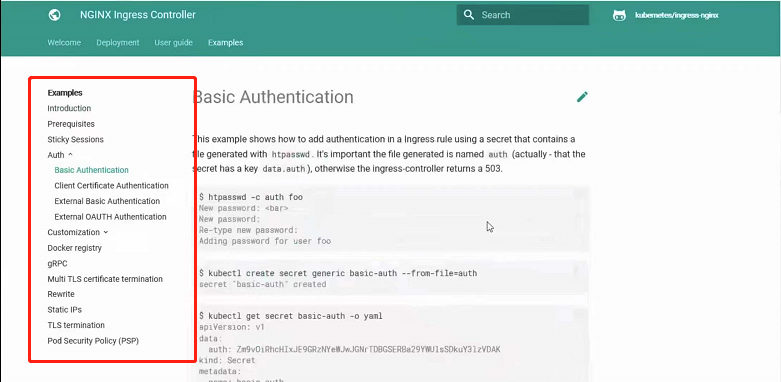The height and width of the screenshot is (382, 781).
Task: Click the 'Adding password for user foo' line
Action: tap(265, 241)
